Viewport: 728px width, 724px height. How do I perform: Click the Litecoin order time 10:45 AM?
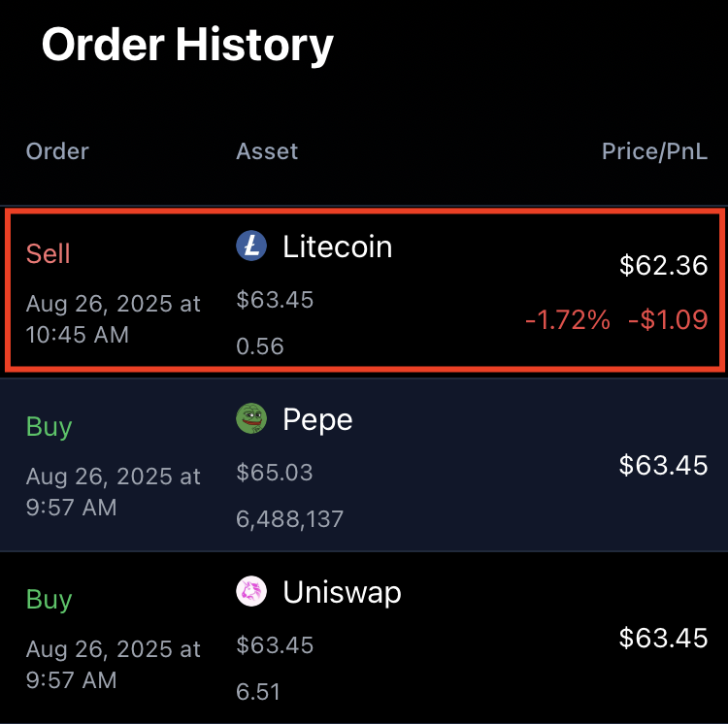[x=78, y=335]
